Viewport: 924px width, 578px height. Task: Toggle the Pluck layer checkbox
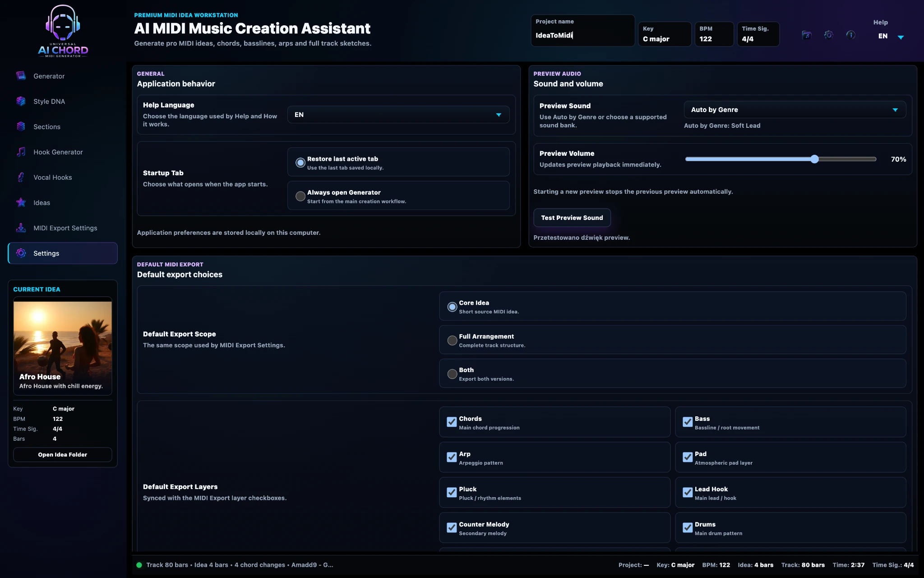point(452,492)
